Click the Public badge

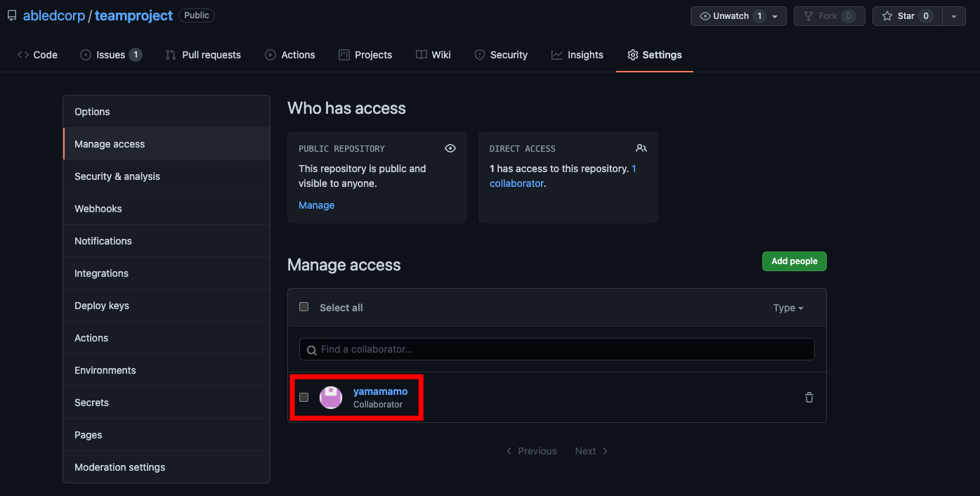tap(197, 15)
